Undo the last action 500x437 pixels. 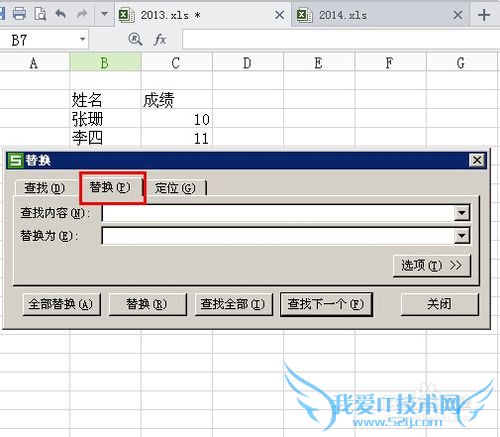pyautogui.click(x=60, y=14)
